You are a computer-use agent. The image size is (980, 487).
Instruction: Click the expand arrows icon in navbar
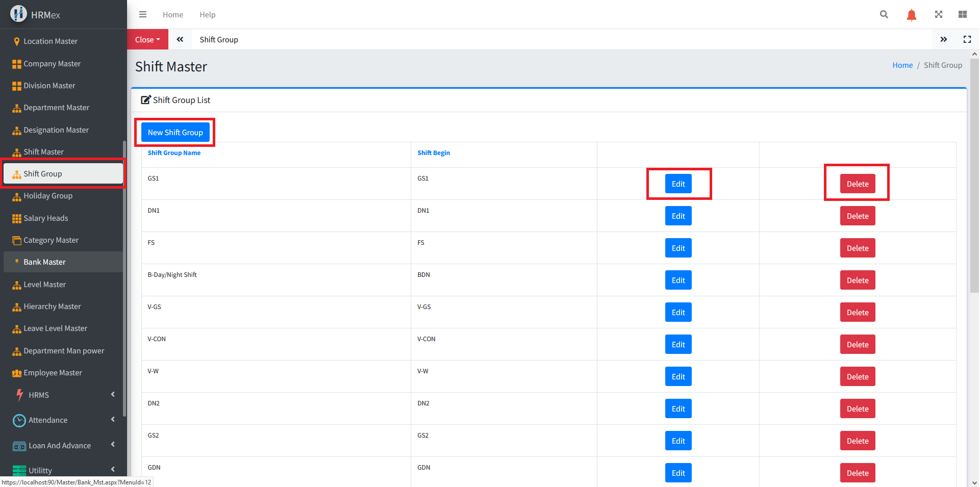click(x=938, y=14)
